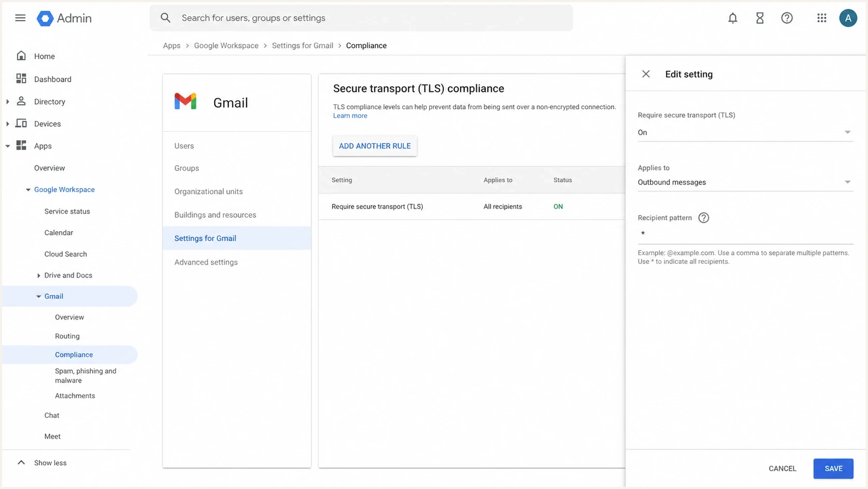The height and width of the screenshot is (489, 868).
Task: Click the Apps breadcrumb link
Action: tap(171, 46)
